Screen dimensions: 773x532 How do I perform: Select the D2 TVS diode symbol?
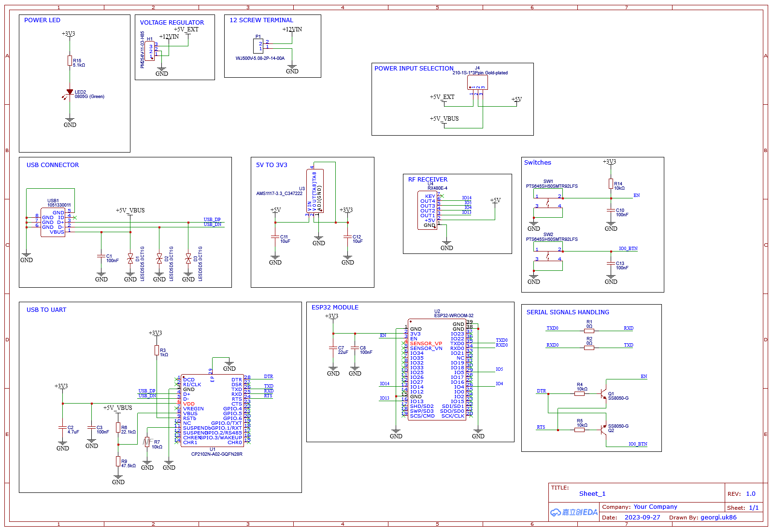(x=159, y=258)
